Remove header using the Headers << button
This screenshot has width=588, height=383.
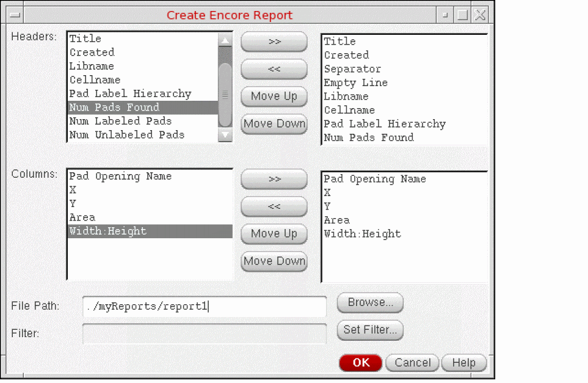click(x=274, y=69)
